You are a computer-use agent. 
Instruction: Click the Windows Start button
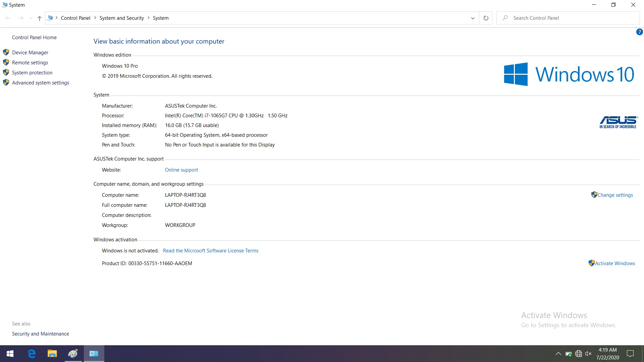(x=10, y=354)
